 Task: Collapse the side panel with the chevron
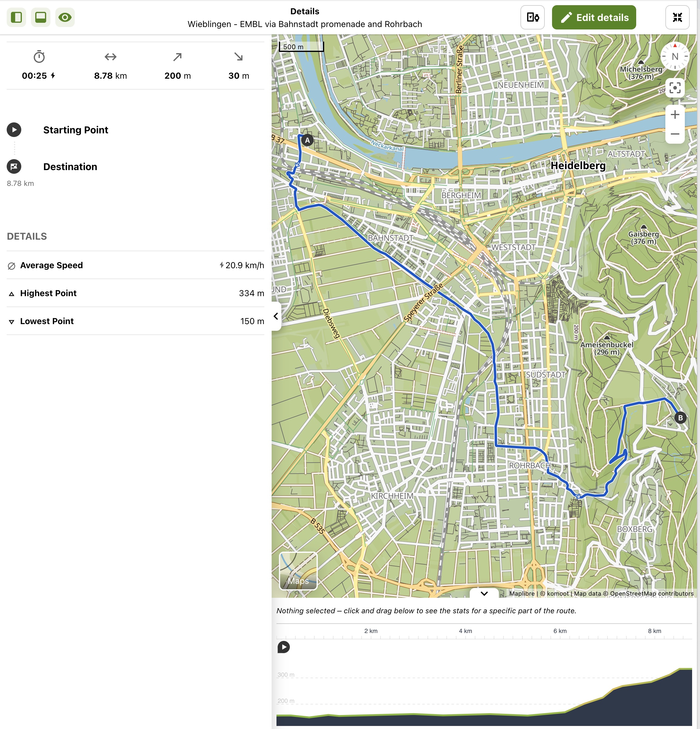276,316
